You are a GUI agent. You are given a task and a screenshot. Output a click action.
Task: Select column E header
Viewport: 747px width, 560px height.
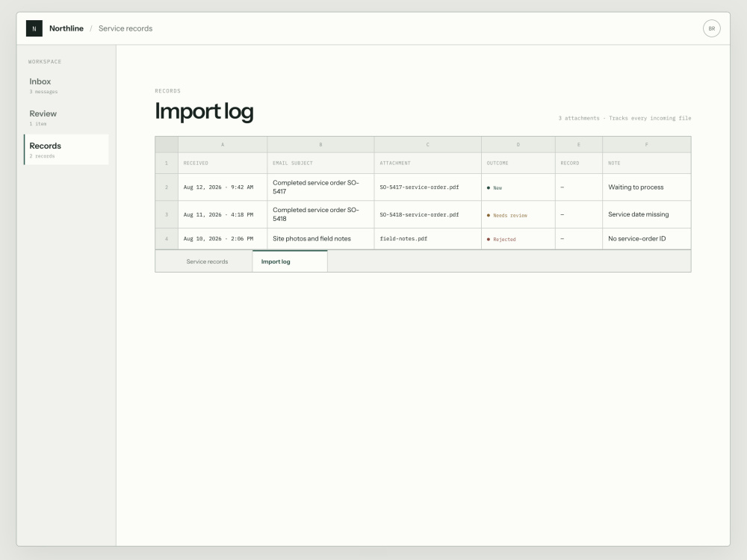[579, 145]
